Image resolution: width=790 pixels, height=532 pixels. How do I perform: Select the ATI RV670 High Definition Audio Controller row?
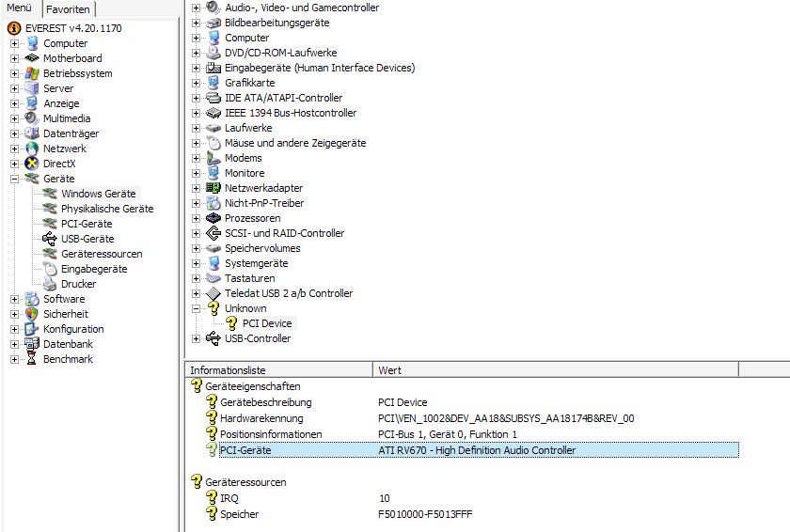point(479,450)
